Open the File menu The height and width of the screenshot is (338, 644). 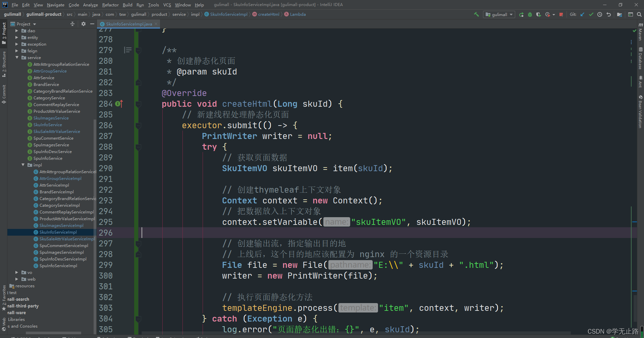tap(15, 5)
